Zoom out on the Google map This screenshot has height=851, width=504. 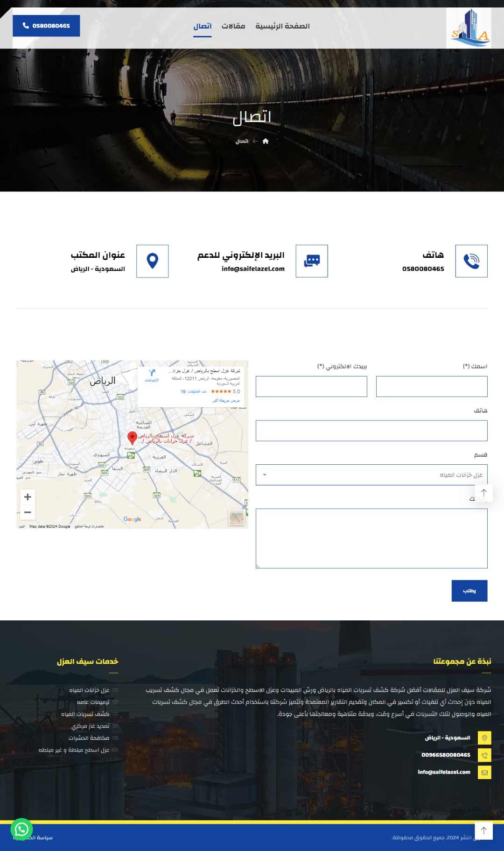click(28, 512)
